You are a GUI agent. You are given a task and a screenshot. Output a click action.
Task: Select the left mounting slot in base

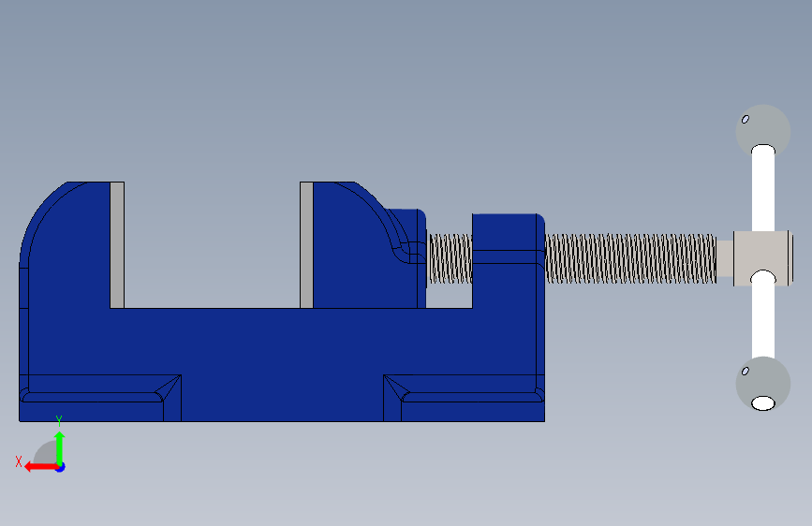coord(94,397)
